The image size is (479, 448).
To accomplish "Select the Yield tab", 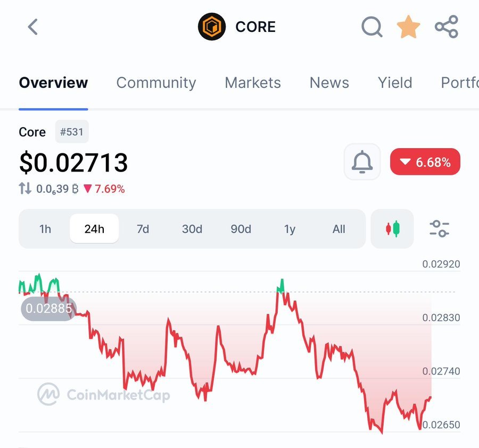I will 395,83.
